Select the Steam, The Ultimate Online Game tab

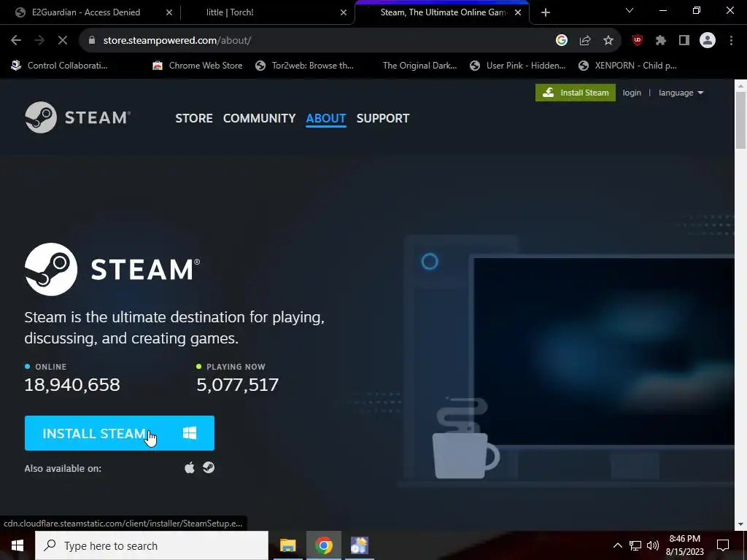pyautogui.click(x=443, y=12)
